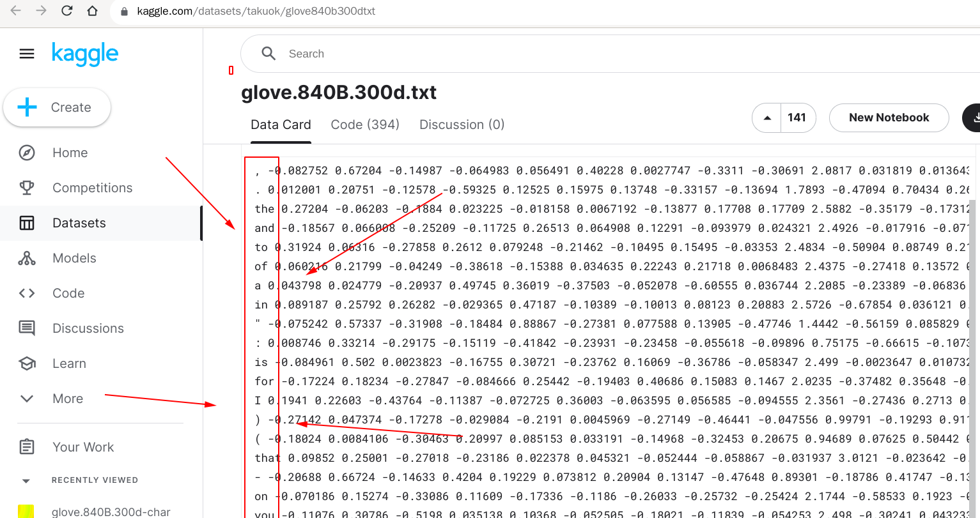Click the search magnifier icon
Image resolution: width=980 pixels, height=518 pixels.
point(268,54)
